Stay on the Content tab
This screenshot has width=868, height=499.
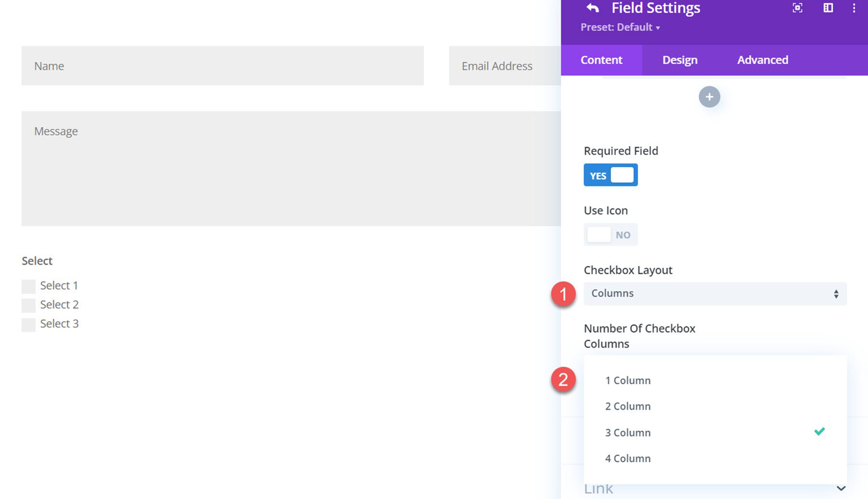tap(601, 60)
